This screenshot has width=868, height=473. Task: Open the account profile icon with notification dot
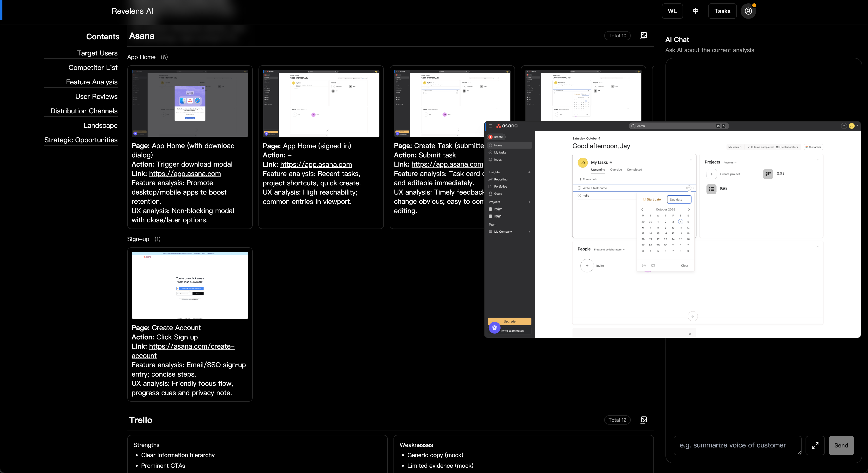(x=748, y=11)
